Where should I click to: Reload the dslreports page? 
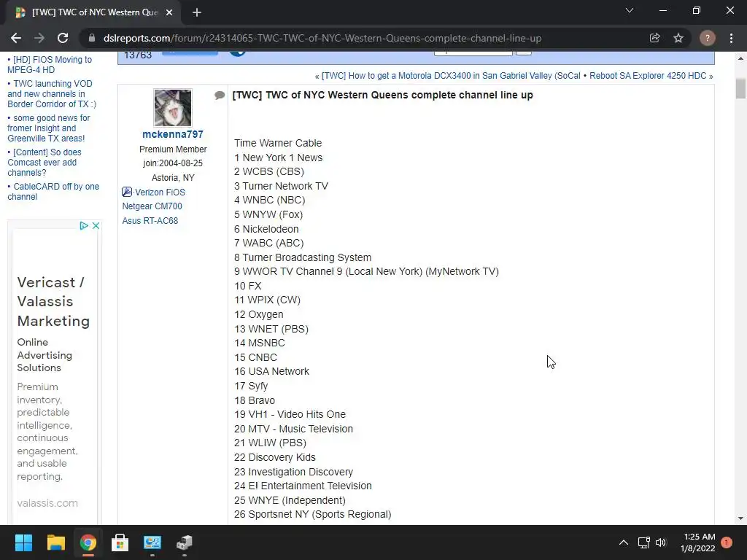pyautogui.click(x=63, y=38)
